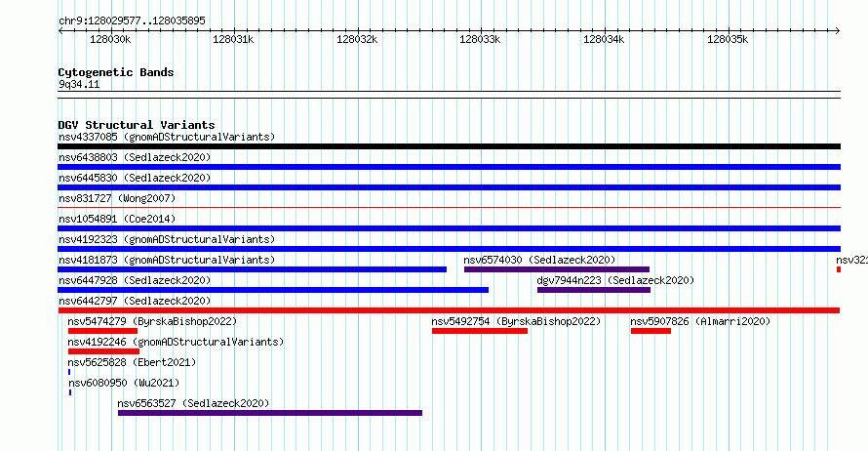Image resolution: width=868 pixels, height=451 pixels.
Task: Click the tiny blue nsv6080950 marker
Action: pyautogui.click(x=70, y=392)
